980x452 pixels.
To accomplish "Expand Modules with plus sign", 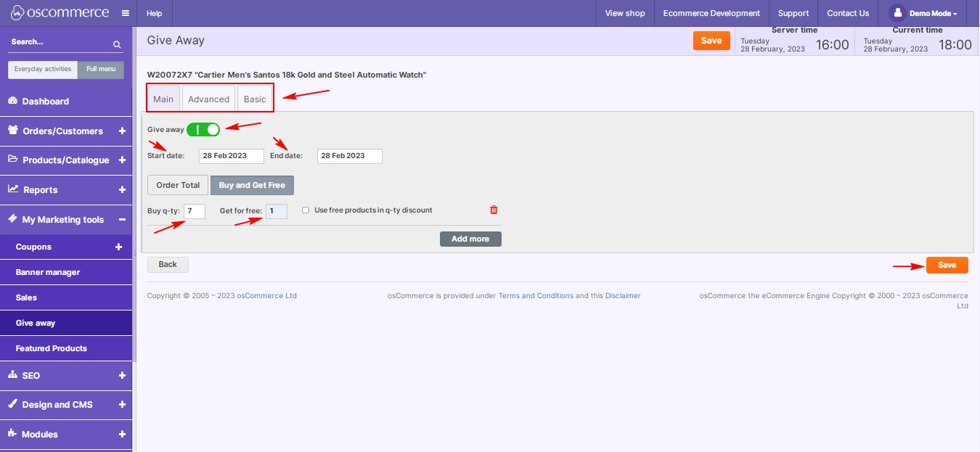I will point(122,434).
